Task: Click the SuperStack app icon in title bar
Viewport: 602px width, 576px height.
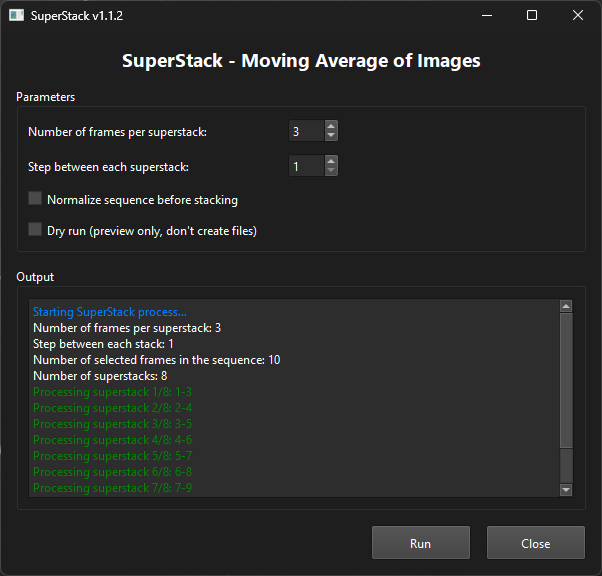Action: (16, 16)
